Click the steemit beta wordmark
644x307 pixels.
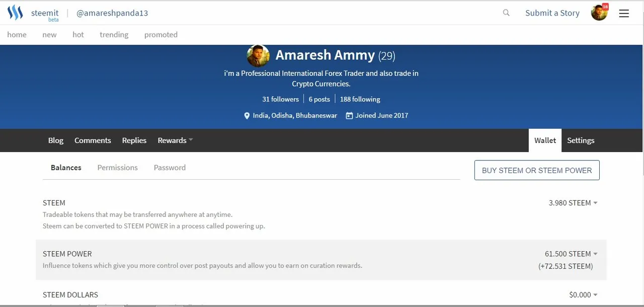click(45, 15)
